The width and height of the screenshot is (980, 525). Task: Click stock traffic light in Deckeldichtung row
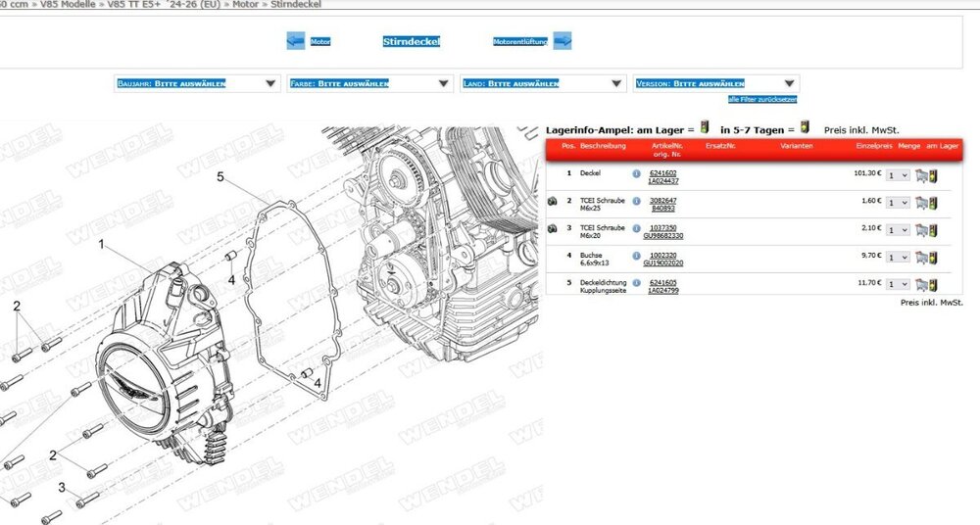point(933,285)
